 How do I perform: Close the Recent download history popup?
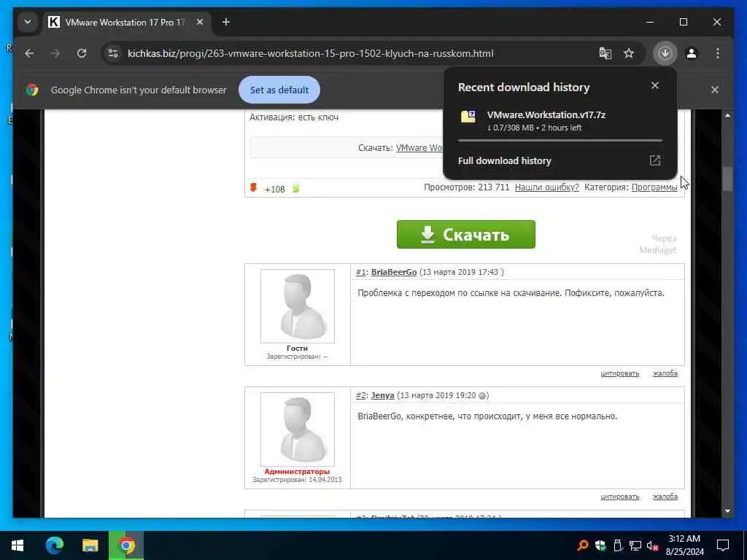tap(655, 85)
